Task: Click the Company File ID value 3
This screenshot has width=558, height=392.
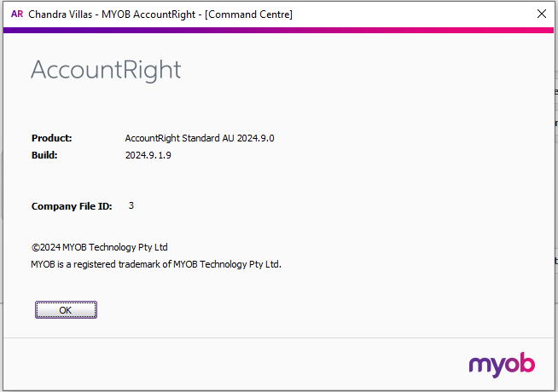Action: 131,205
